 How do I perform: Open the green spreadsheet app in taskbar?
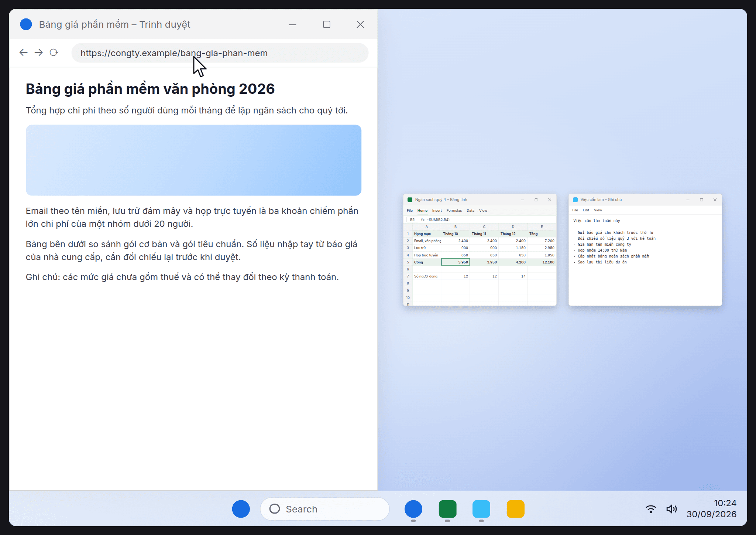coord(447,509)
